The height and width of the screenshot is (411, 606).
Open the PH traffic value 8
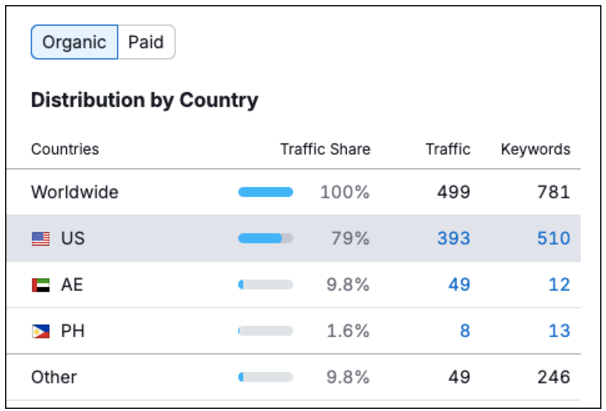[x=465, y=331]
